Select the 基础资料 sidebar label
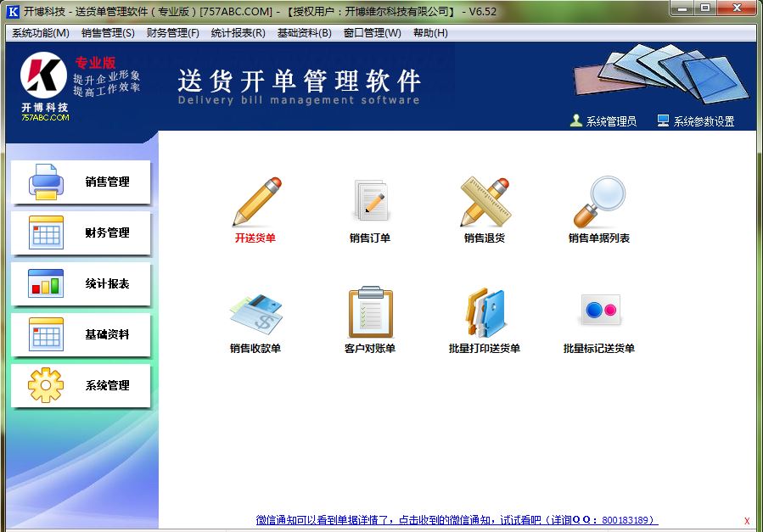 pyautogui.click(x=108, y=334)
